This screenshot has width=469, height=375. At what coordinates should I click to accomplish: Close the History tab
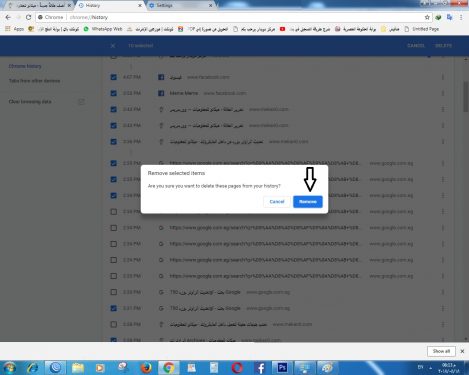coord(140,5)
